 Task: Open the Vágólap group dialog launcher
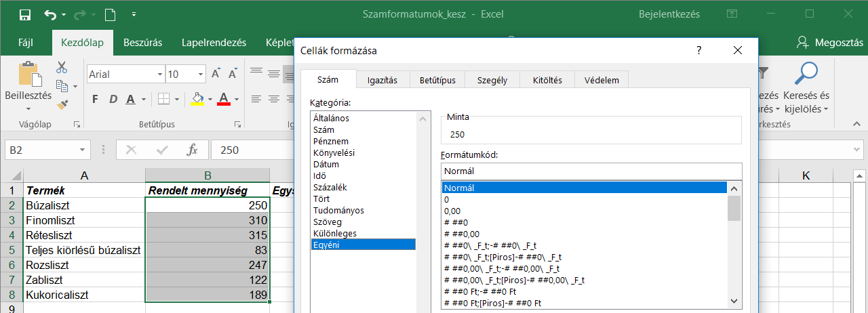(x=77, y=124)
